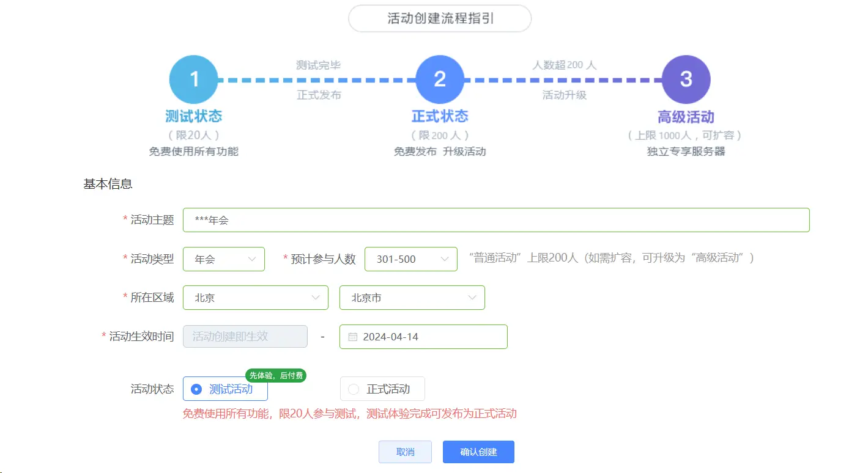Click the step 3 高级活动 circle icon

[x=685, y=78]
